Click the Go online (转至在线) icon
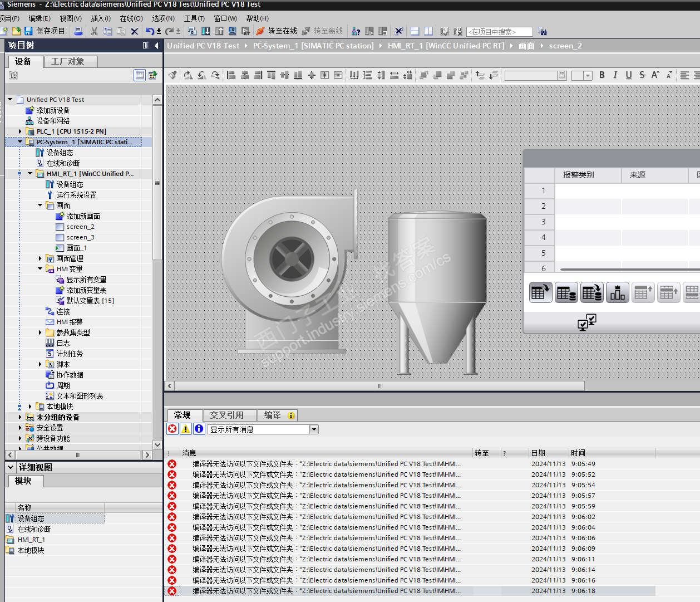This screenshot has height=602, width=700. coord(260,31)
